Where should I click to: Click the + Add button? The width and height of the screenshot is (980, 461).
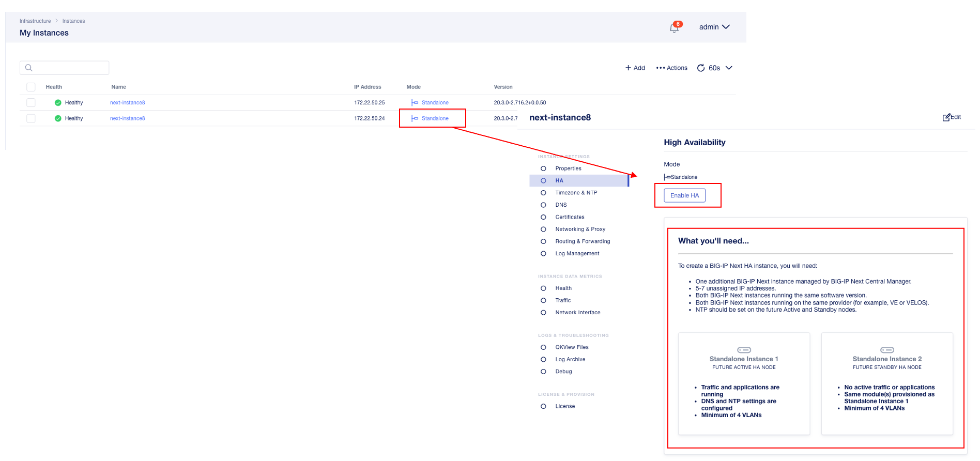635,68
